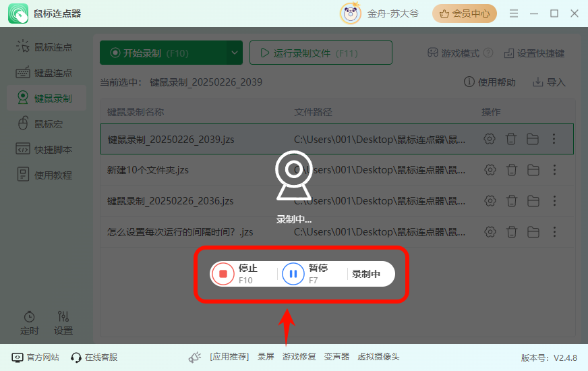
Task: Open the 游戏修复 recommended app link
Action: pos(299,357)
